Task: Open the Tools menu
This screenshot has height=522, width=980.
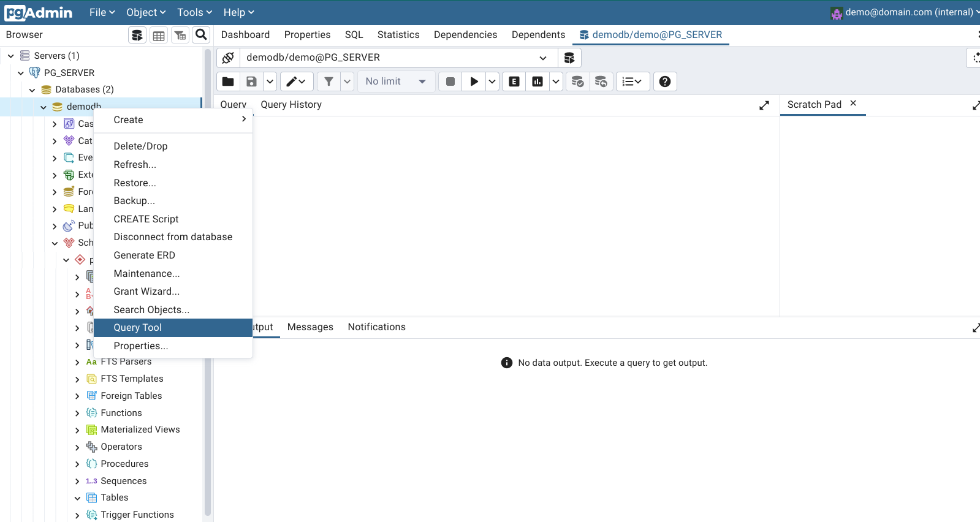Action: (x=194, y=12)
